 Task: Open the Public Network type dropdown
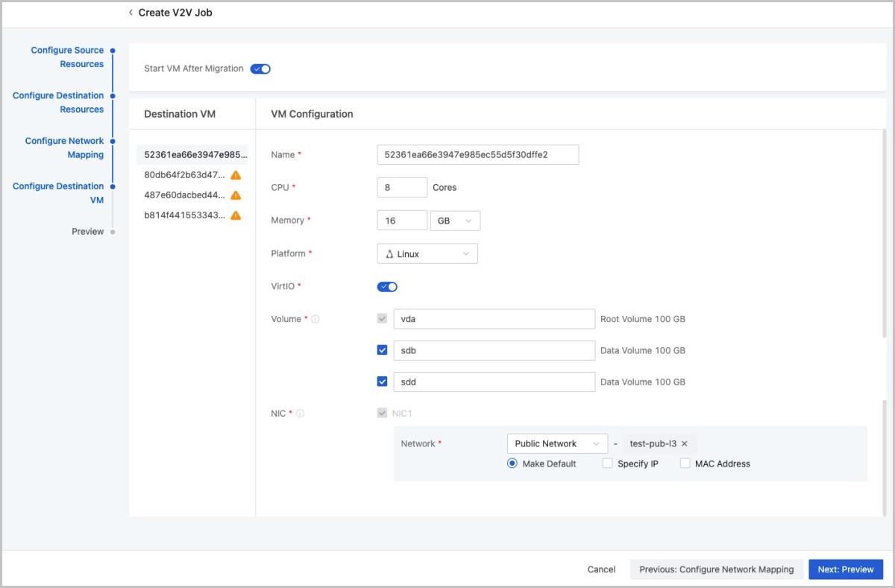(x=556, y=443)
